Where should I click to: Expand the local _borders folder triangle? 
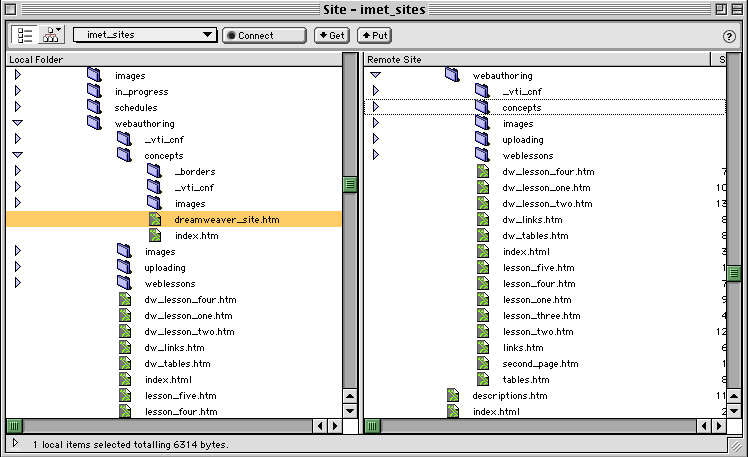[18, 171]
